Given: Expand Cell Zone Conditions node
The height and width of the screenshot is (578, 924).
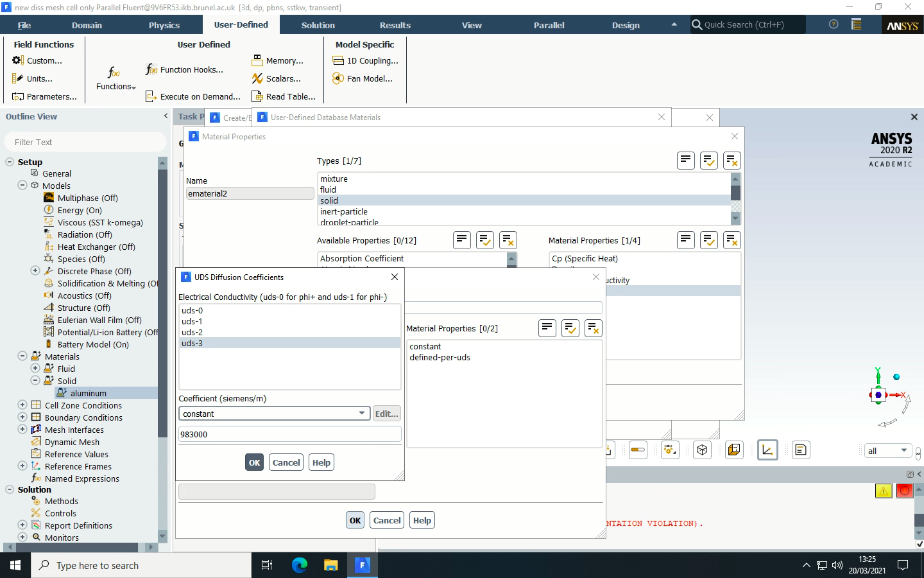Looking at the screenshot, I should pos(22,405).
